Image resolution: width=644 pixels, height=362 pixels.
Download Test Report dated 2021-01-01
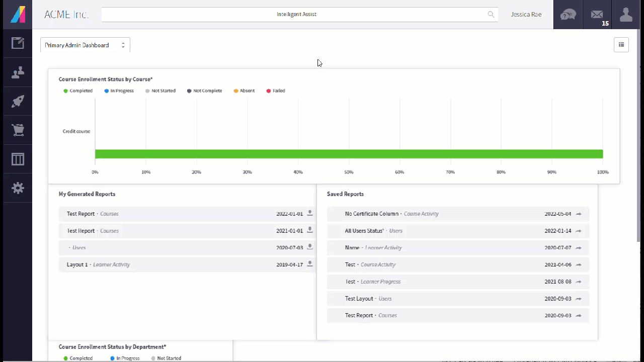pyautogui.click(x=310, y=230)
